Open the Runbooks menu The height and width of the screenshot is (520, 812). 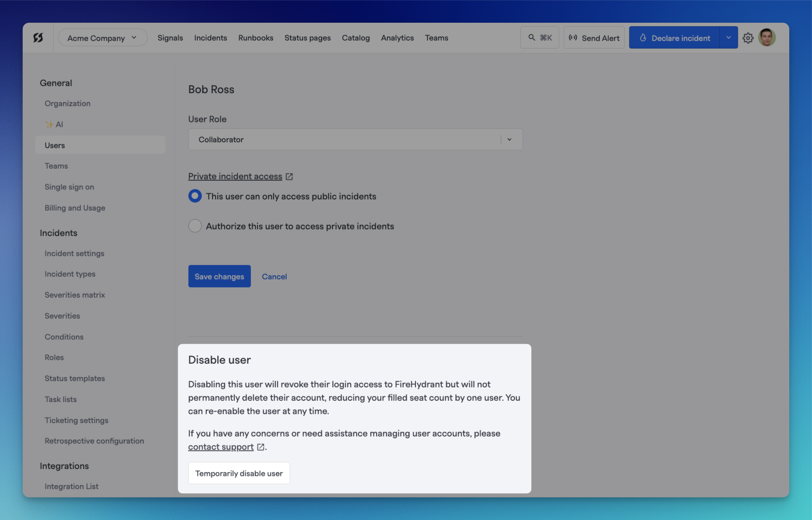click(256, 38)
